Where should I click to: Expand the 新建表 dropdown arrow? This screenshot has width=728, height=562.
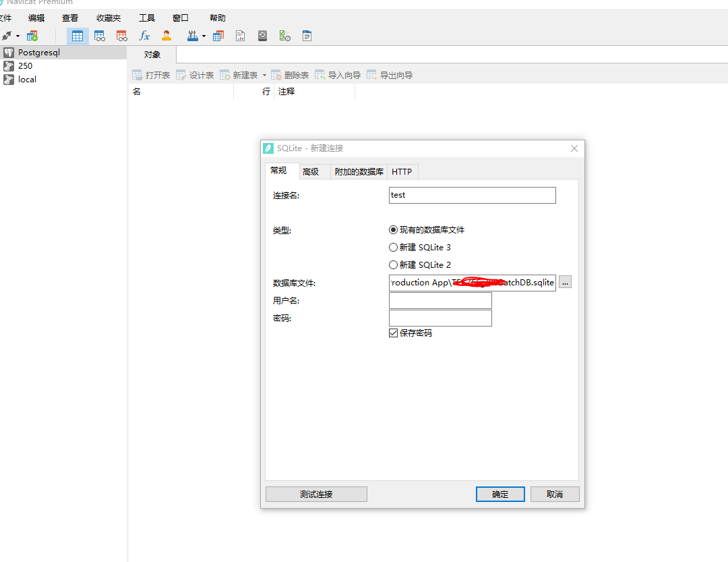(x=265, y=76)
